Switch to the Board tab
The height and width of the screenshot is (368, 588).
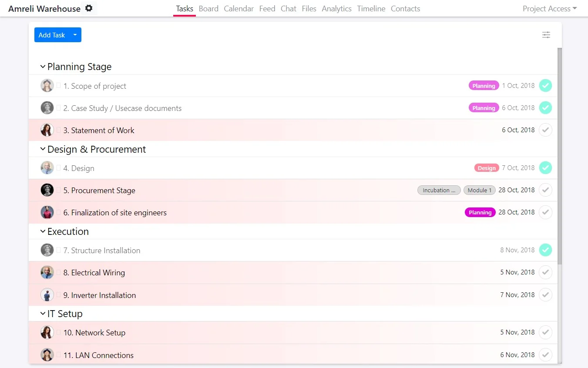pyautogui.click(x=208, y=9)
